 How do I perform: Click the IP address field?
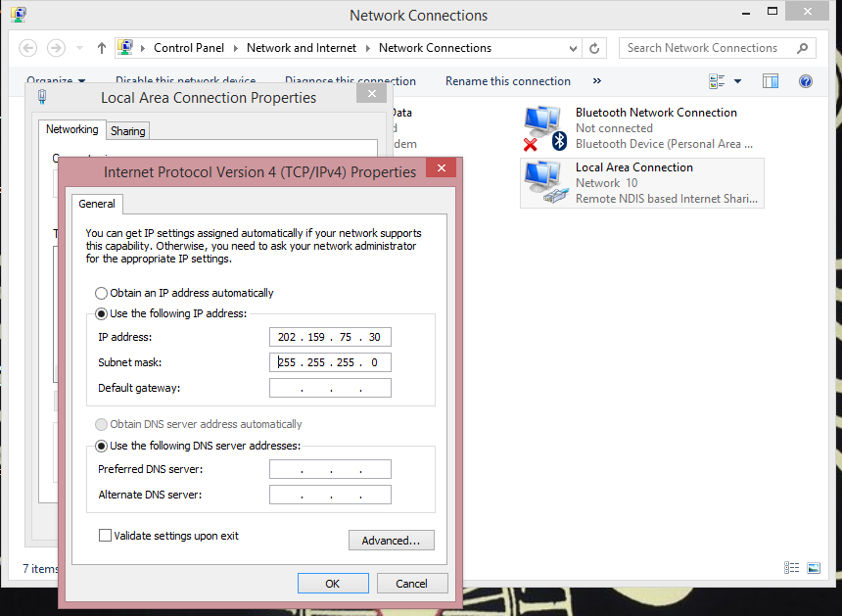(330, 337)
